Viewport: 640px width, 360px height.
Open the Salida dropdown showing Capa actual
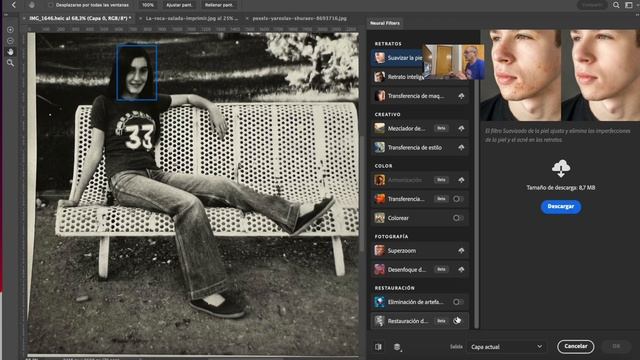click(506, 347)
